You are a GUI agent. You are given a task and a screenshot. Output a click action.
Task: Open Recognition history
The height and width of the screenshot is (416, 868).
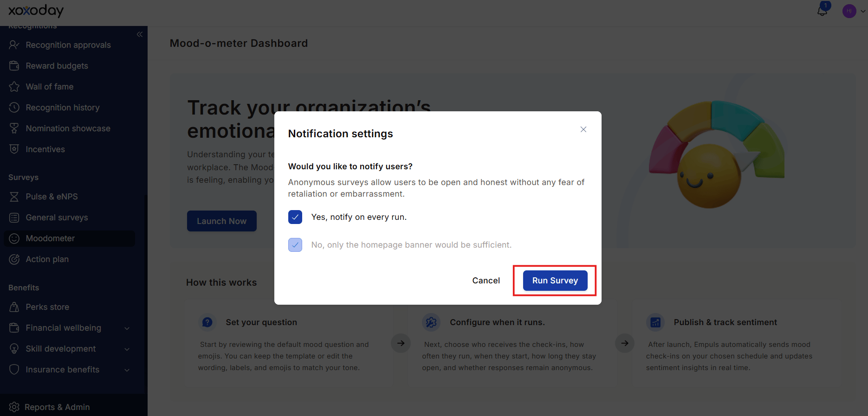pos(63,108)
